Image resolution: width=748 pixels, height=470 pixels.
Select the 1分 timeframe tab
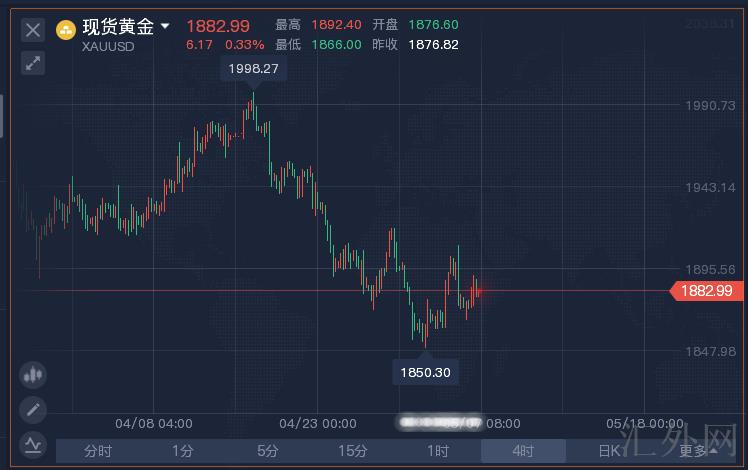[183, 451]
